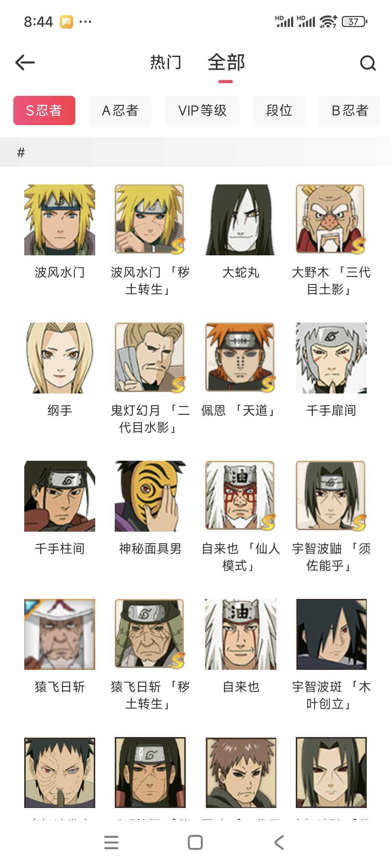Switch to the 热门 tab
The image size is (391, 868).
166,62
